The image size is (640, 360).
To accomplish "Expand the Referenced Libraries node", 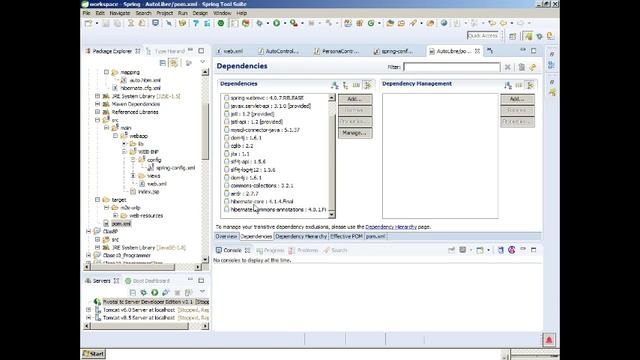I will (x=98, y=112).
